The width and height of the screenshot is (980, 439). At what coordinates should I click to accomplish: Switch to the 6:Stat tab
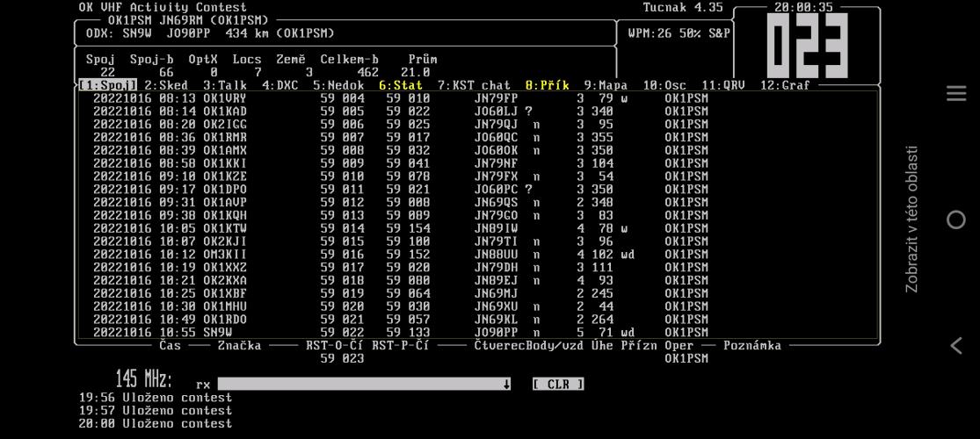tap(401, 86)
